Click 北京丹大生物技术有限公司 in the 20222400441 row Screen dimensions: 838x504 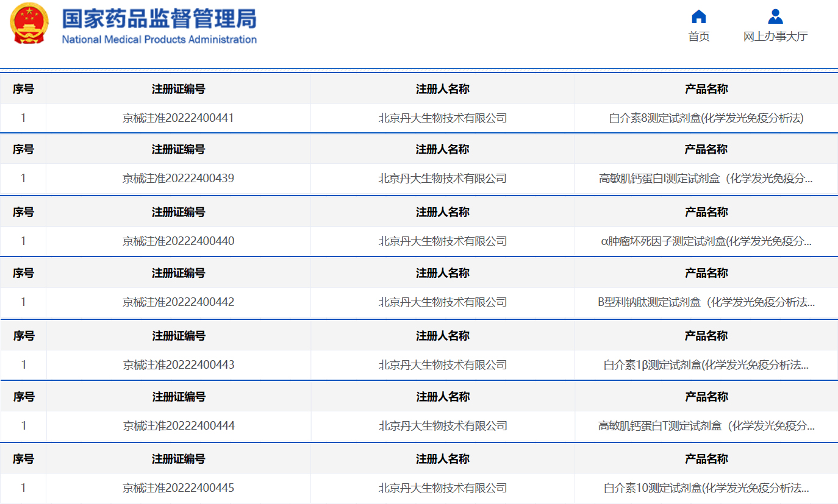[443, 118]
